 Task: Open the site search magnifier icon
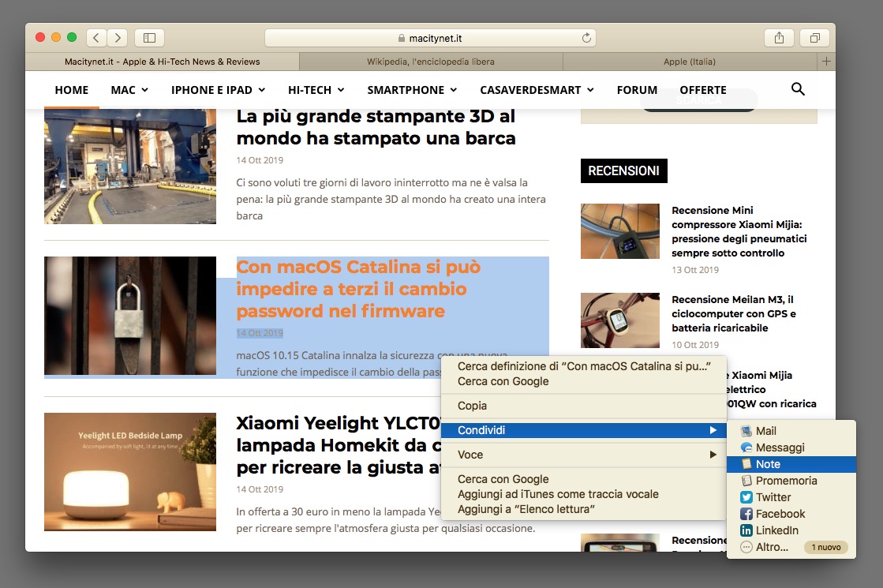point(798,89)
